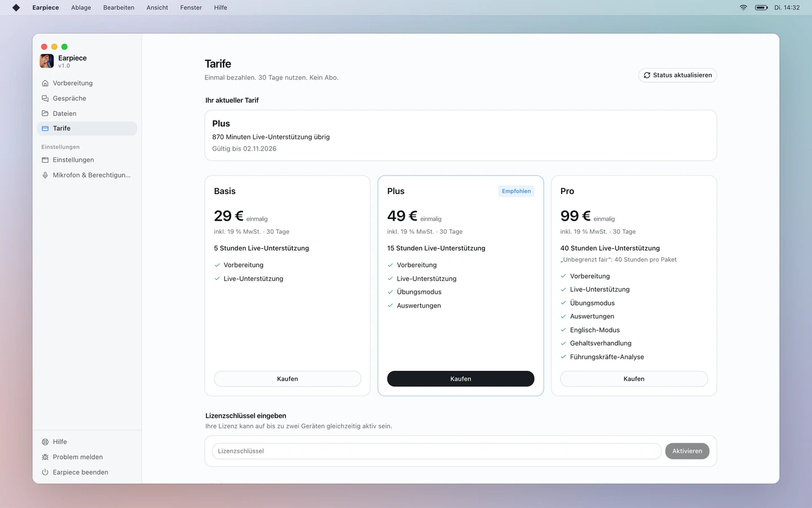Select Earpiece beenden in the sidebar
The width and height of the screenshot is (812, 508).
point(87,472)
